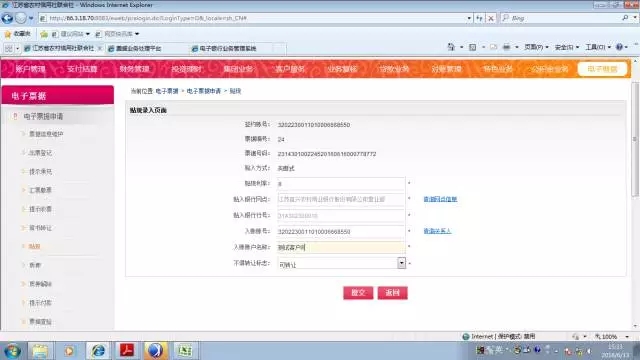Open the 不得转让标志 dropdown
640x360 pixels.
[402, 263]
